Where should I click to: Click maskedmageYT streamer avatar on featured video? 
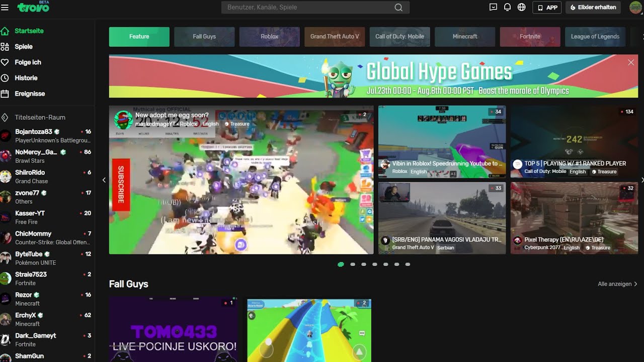pos(123,120)
